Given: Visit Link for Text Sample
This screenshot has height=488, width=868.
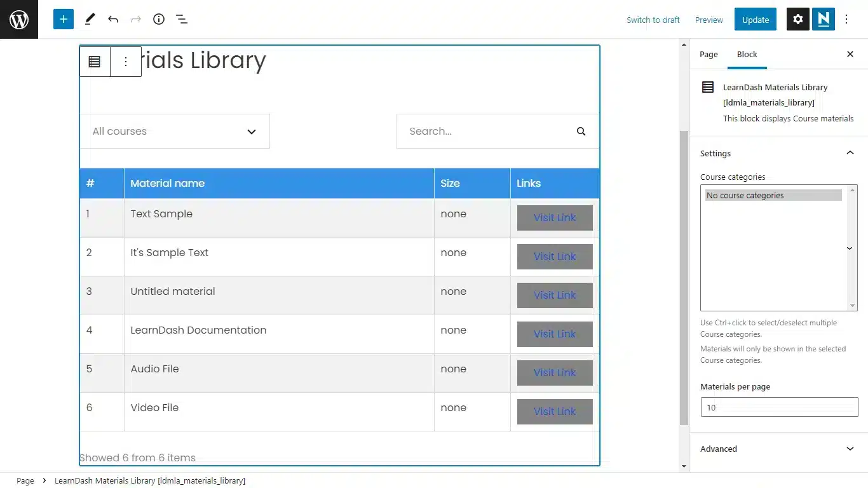Looking at the screenshot, I should (555, 218).
